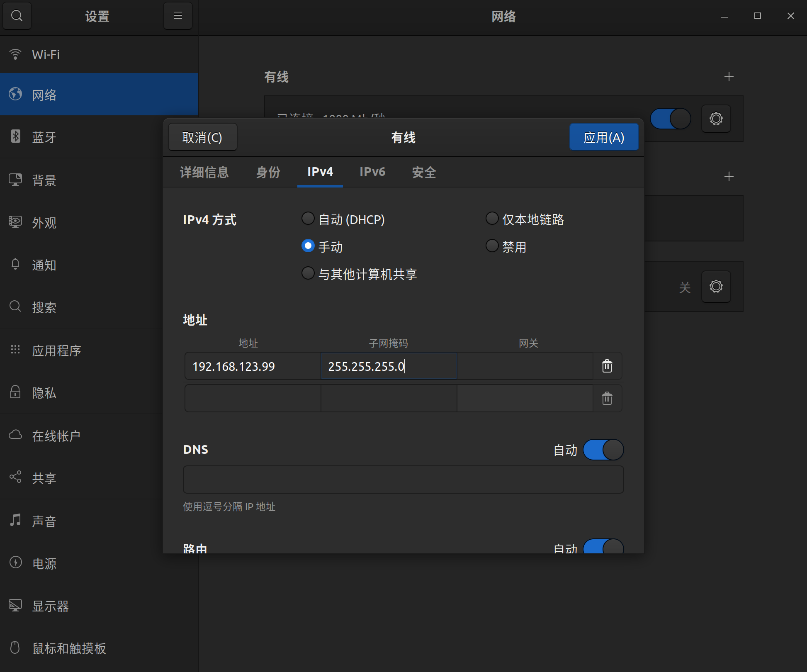The width and height of the screenshot is (807, 672).
Task: Open 背景 background settings icon
Action: click(x=15, y=180)
